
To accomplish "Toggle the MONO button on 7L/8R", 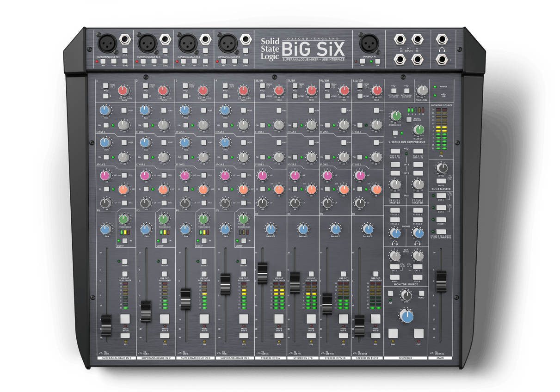I will coord(295,96).
